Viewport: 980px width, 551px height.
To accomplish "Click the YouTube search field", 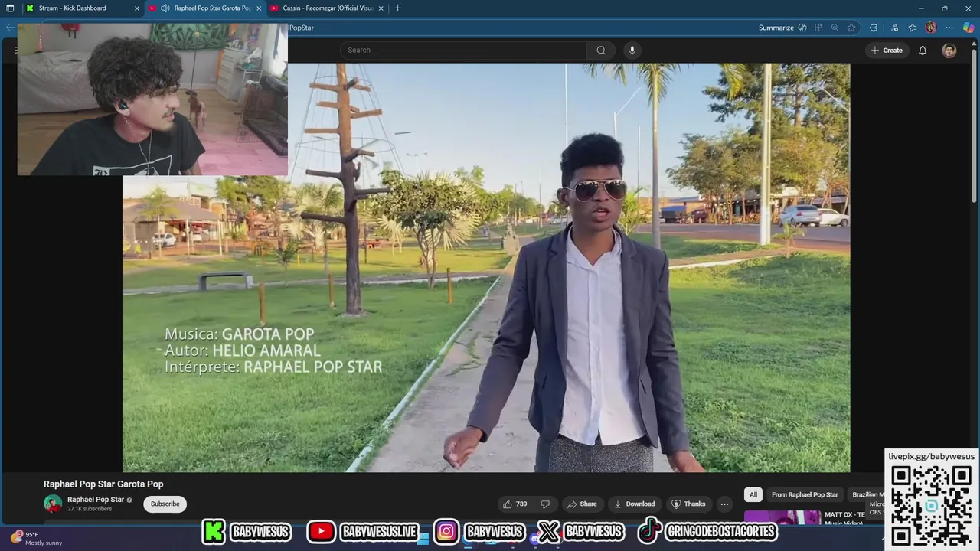I will tap(463, 50).
